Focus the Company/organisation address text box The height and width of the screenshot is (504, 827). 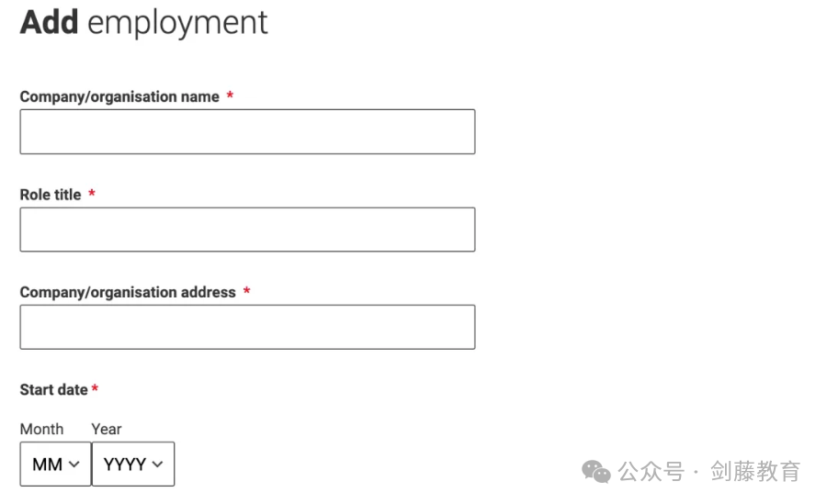(x=247, y=327)
